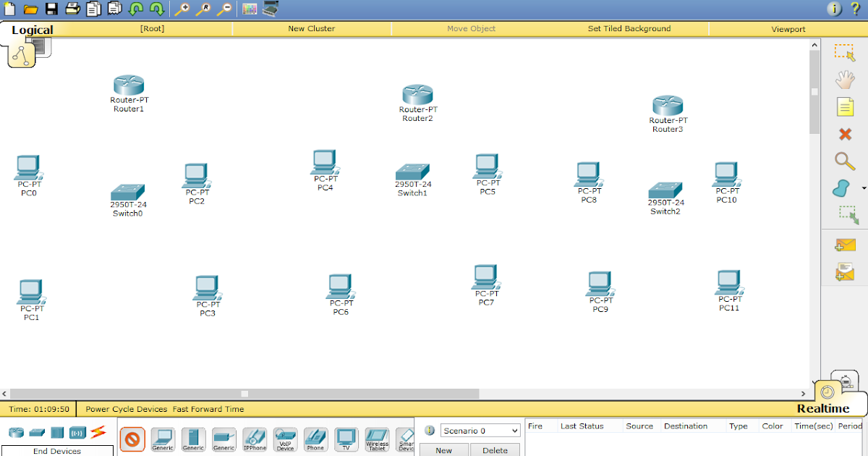868x456 pixels.
Task: Zoom in using the magnifier plus icon
Action: tap(182, 9)
